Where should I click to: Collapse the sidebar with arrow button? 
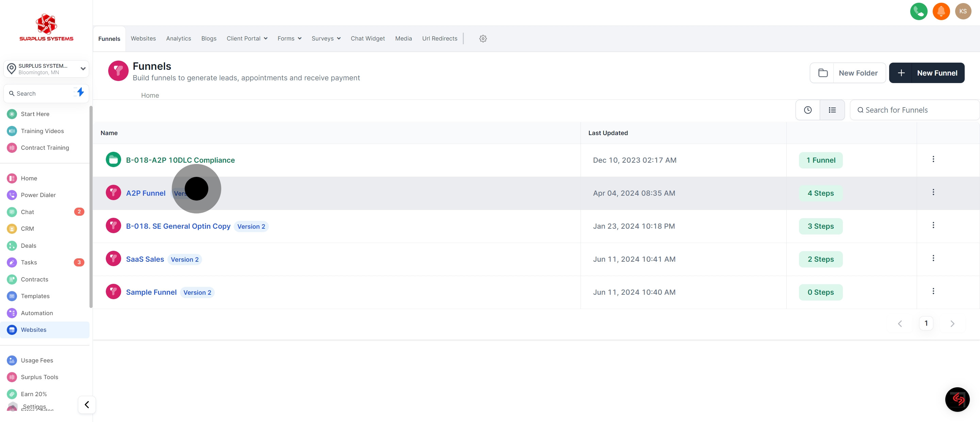coord(87,405)
